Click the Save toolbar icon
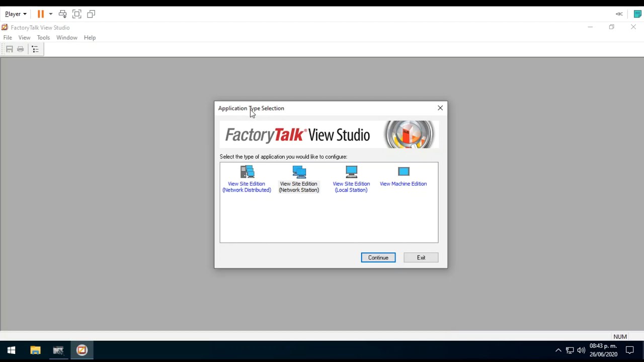 point(9,49)
